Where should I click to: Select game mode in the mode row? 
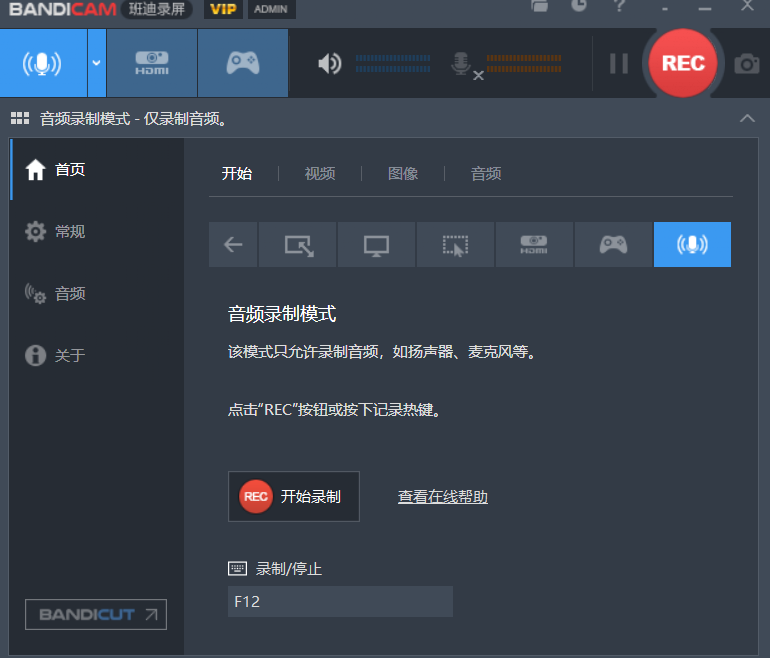(x=613, y=245)
